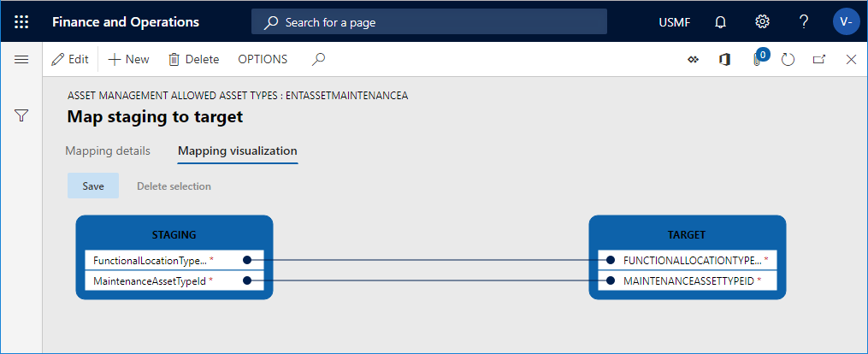Refresh the page using circular arrow
Screen dimensions: 868x354
point(788,60)
